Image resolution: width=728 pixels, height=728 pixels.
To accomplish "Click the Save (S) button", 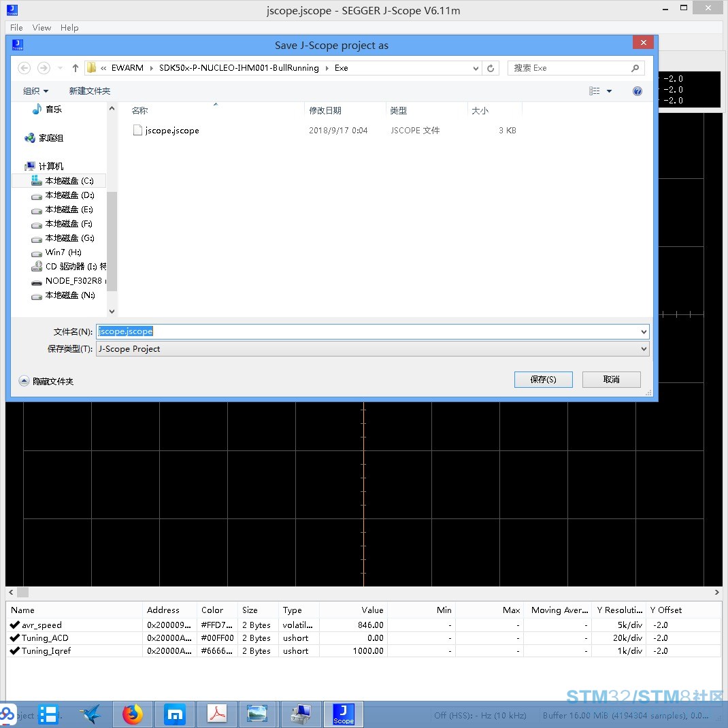I will [543, 380].
